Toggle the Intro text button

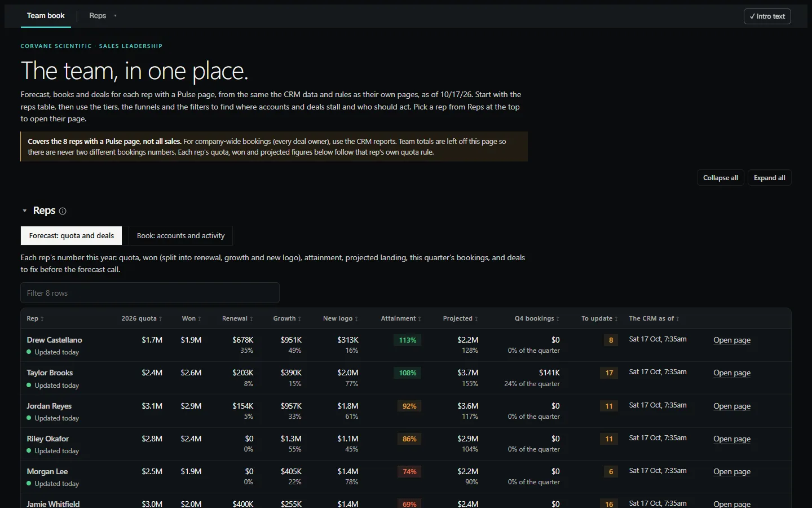coord(767,16)
